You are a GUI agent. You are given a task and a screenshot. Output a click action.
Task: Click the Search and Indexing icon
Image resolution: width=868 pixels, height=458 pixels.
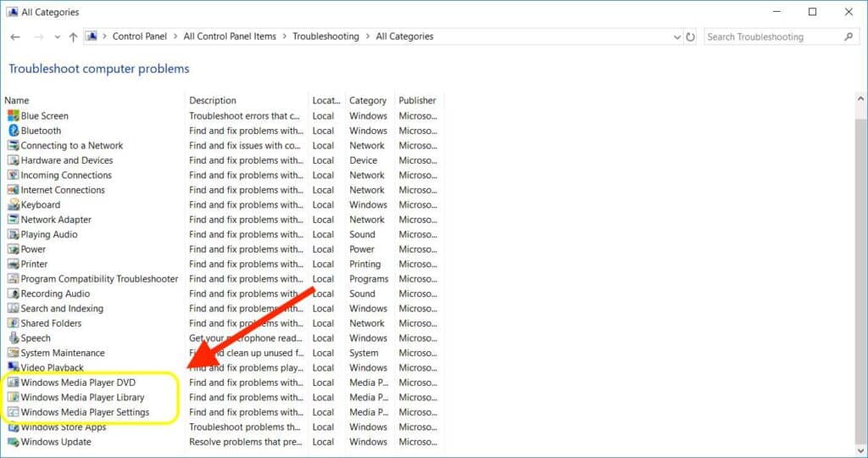click(13, 309)
